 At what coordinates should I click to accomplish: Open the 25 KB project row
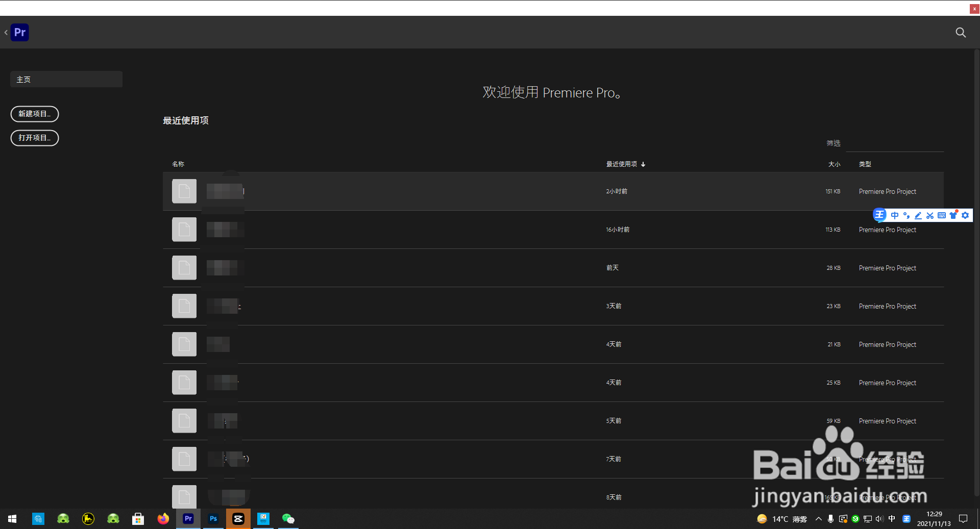click(x=553, y=383)
